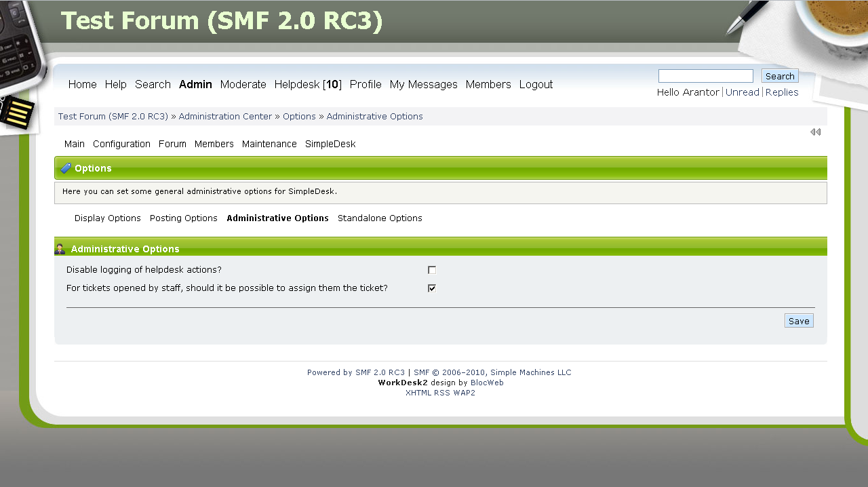Open the Configuration admin dropdown menu
868x487 pixels.
[121, 144]
